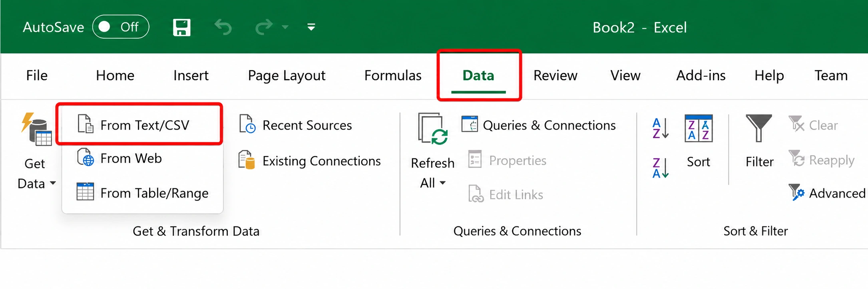Open Advanced filter label
868x289 pixels.
tap(837, 194)
